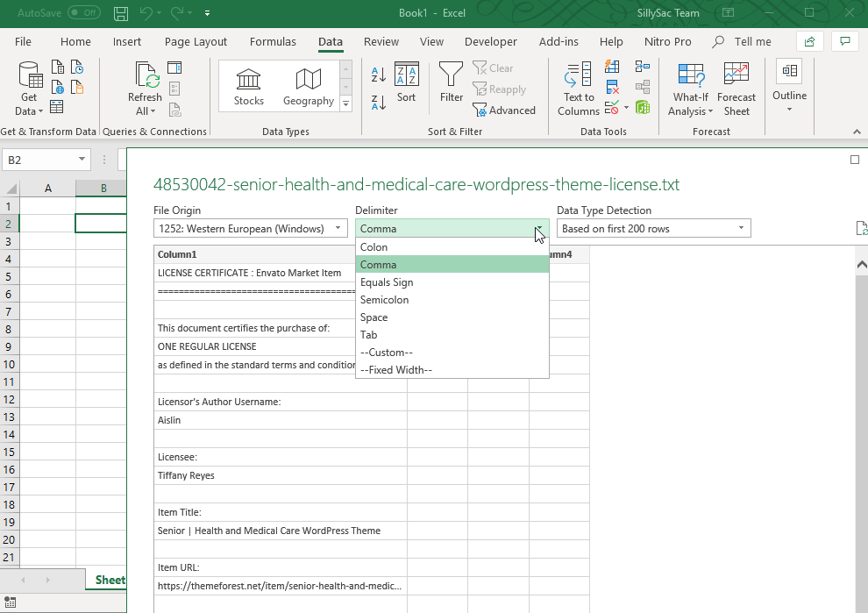Click the Save icon in title bar
The width and height of the screenshot is (868, 613).
tap(121, 13)
